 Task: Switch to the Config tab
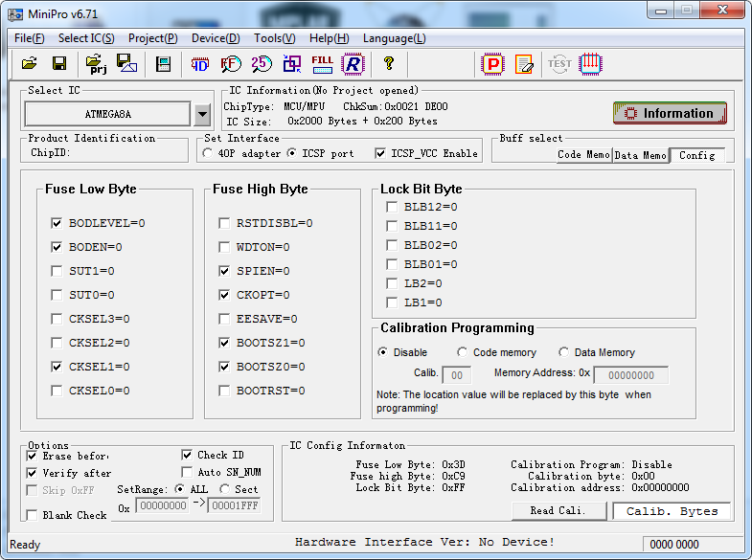[x=697, y=155]
